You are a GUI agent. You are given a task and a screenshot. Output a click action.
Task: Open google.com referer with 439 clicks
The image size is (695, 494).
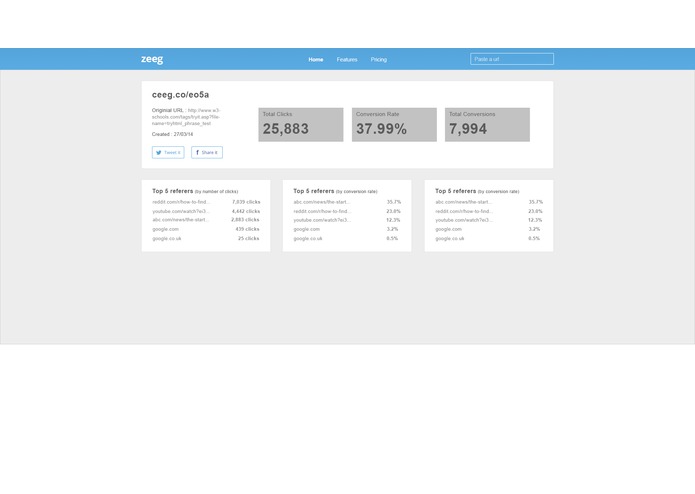(165, 229)
